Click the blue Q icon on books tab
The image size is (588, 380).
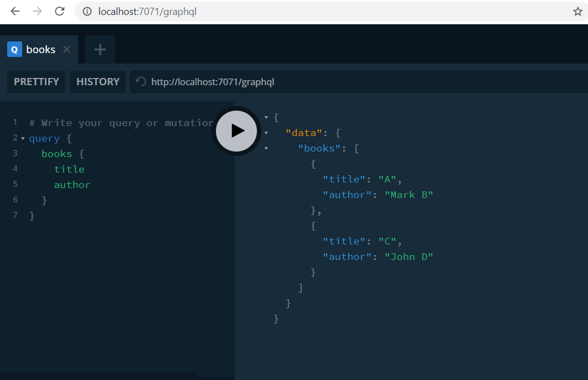point(14,50)
